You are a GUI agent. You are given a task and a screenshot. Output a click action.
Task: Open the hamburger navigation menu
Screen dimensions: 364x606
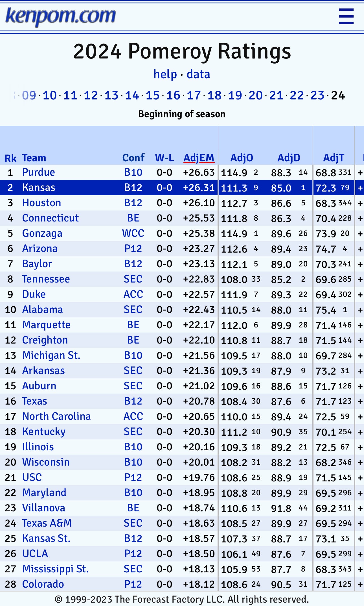point(346,16)
